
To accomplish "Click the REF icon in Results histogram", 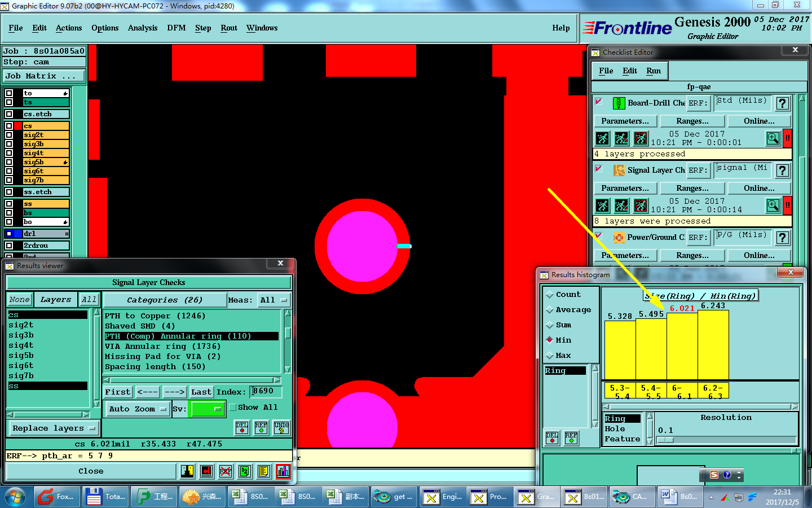I will pyautogui.click(x=571, y=437).
